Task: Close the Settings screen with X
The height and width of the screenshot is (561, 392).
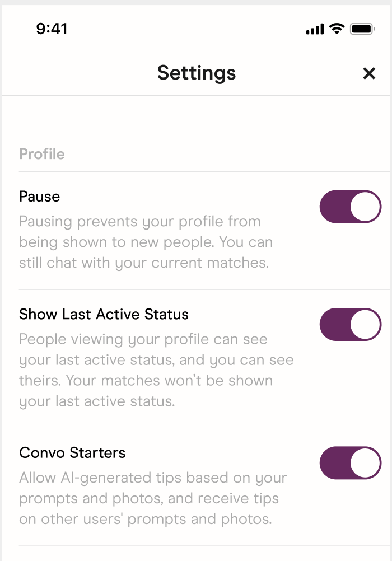Action: point(369,73)
